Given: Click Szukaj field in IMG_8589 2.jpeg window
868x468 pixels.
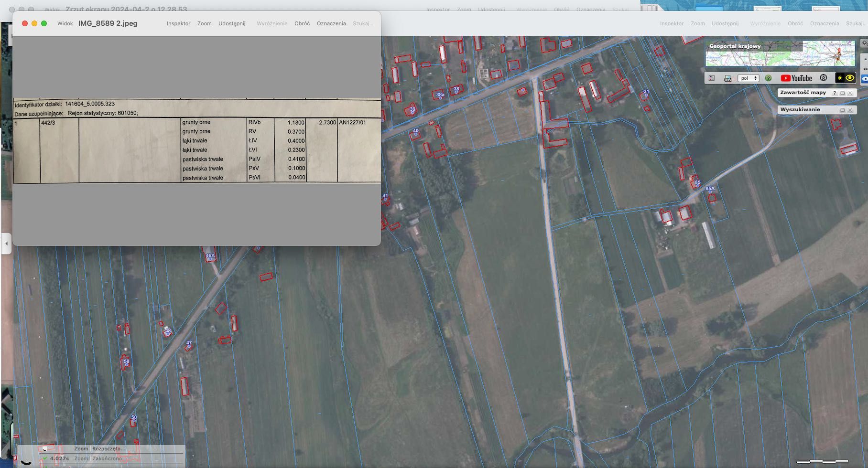Looking at the screenshot, I should (x=363, y=23).
